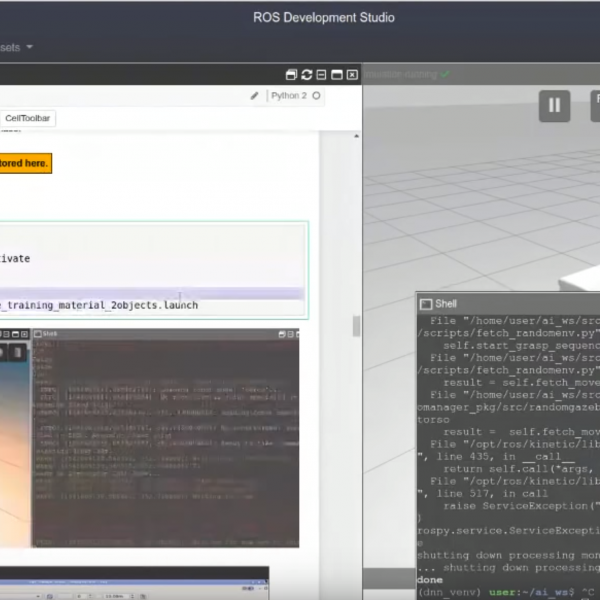Click the Python 2 kernel indicator

point(289,96)
